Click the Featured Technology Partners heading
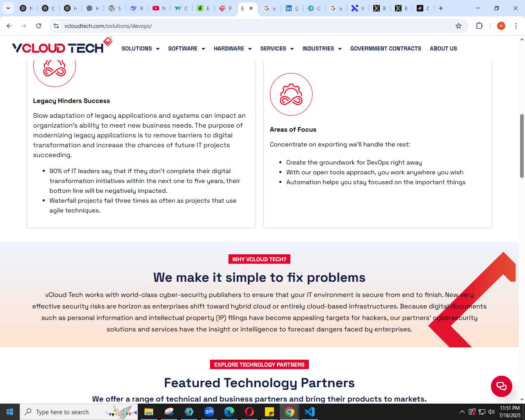The image size is (525, 420). click(259, 383)
